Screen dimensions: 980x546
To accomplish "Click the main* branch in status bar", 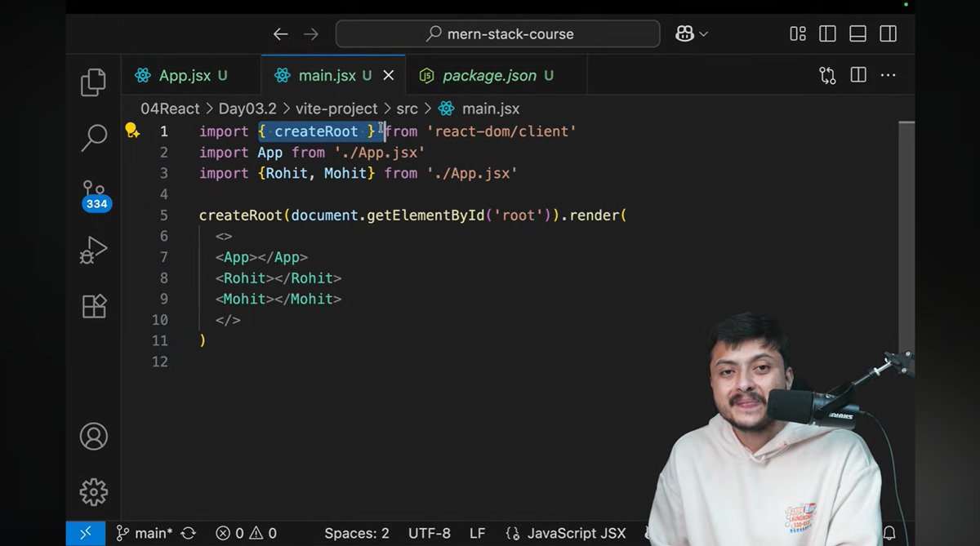I will [145, 534].
